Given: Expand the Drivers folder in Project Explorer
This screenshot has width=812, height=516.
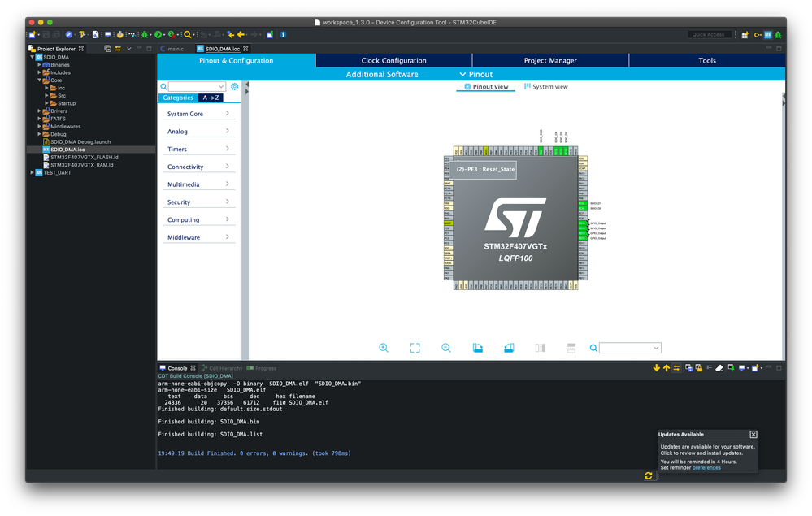Looking at the screenshot, I should coord(39,111).
